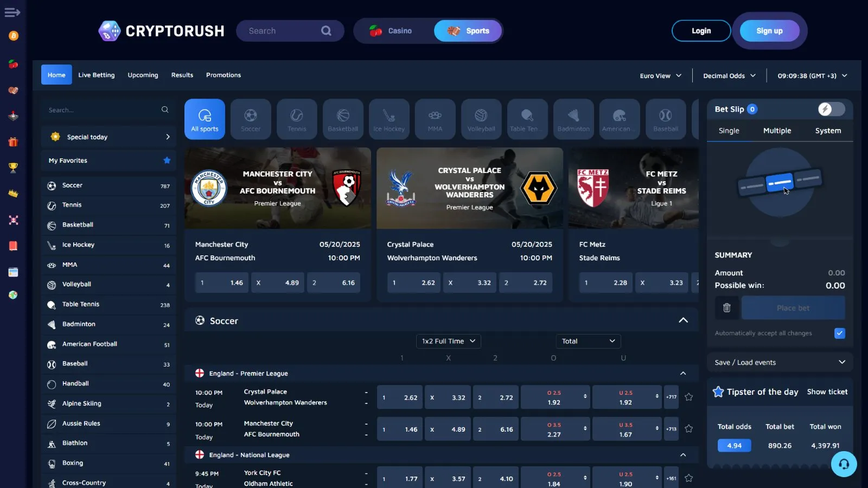Click the Login button

[701, 31]
